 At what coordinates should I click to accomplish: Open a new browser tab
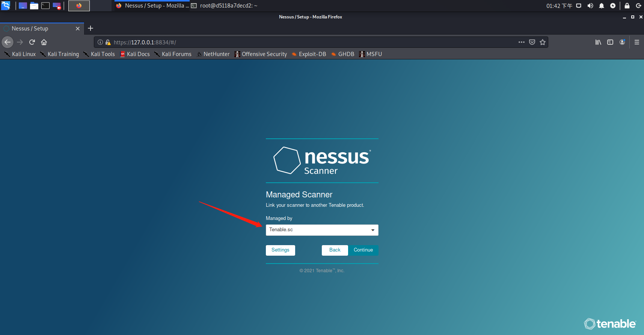click(x=90, y=28)
